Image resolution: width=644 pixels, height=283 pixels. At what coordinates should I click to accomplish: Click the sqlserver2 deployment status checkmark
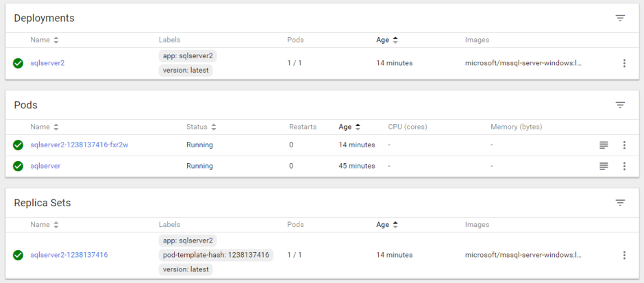18,63
